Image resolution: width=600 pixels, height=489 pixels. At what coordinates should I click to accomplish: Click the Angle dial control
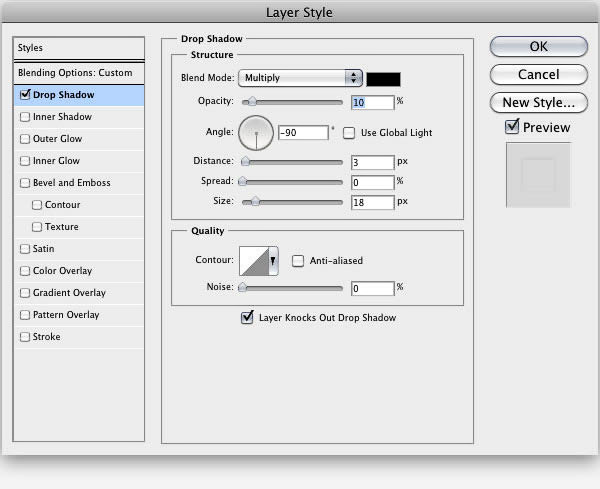click(x=256, y=133)
